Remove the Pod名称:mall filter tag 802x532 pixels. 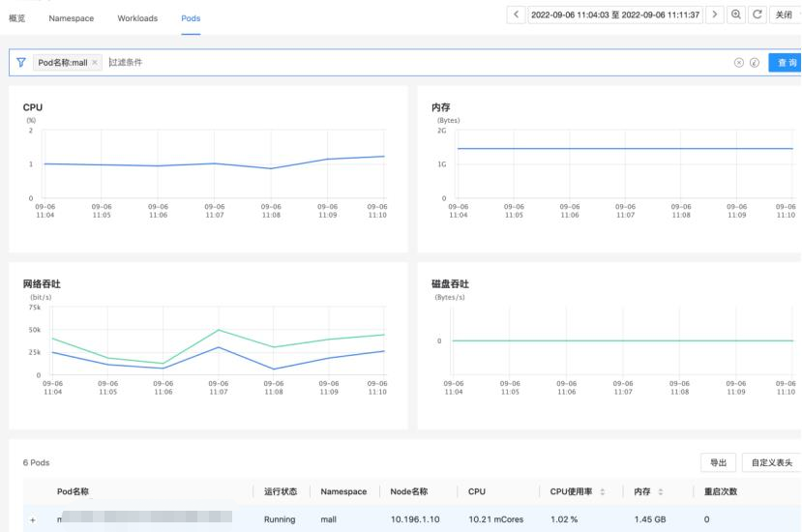[95, 63]
